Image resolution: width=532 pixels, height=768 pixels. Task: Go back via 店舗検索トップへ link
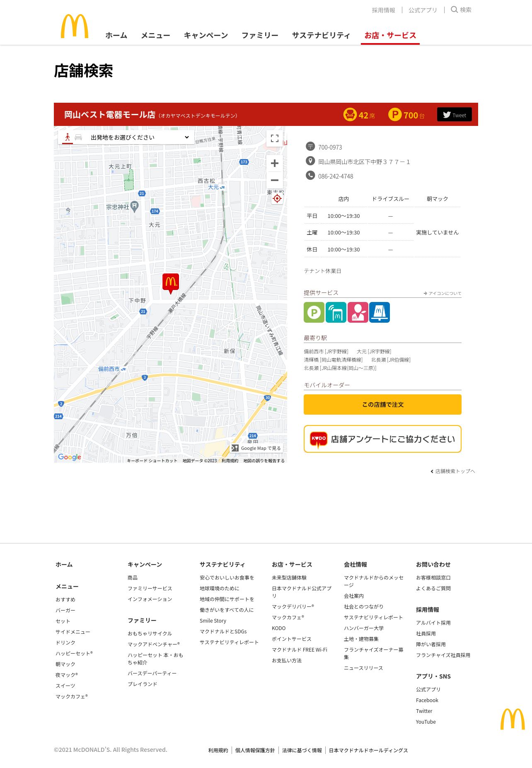pyautogui.click(x=452, y=471)
